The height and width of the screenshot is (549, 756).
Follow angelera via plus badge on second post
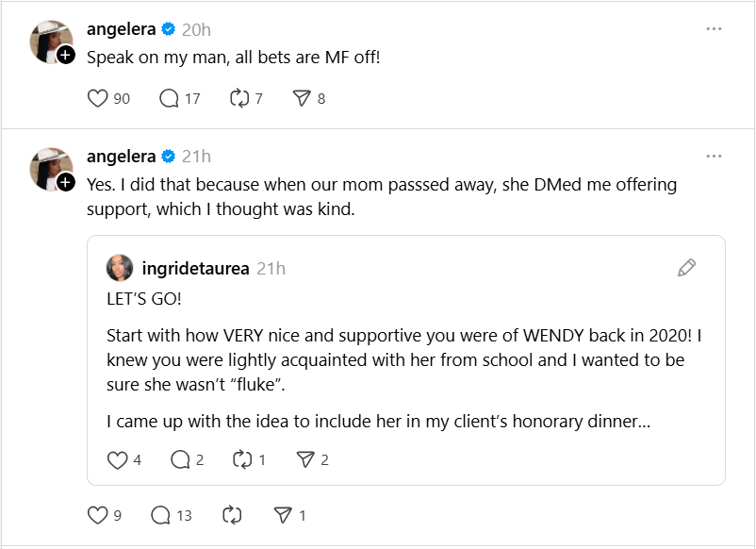[65, 182]
